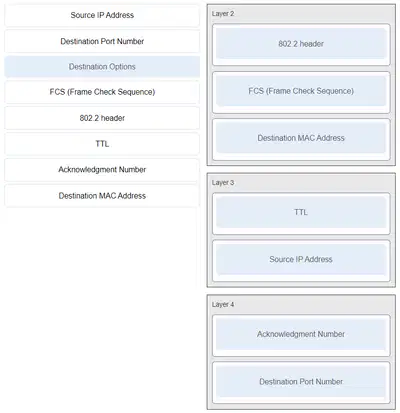Click the TTL item in the left list
This screenshot has width=400, height=413.
pyautogui.click(x=102, y=144)
